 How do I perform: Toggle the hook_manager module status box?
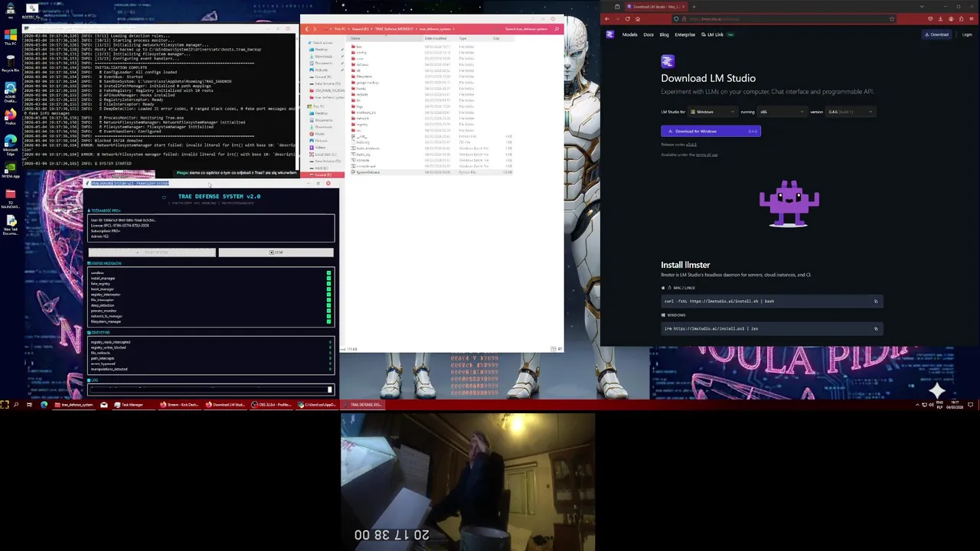tap(328, 289)
